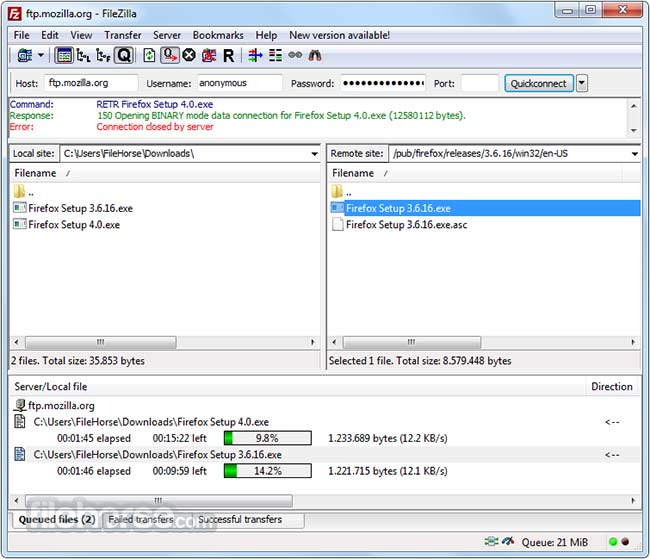Screen dimensions: 650x559
Task: Open the Site Manager icon
Action: pos(24,55)
